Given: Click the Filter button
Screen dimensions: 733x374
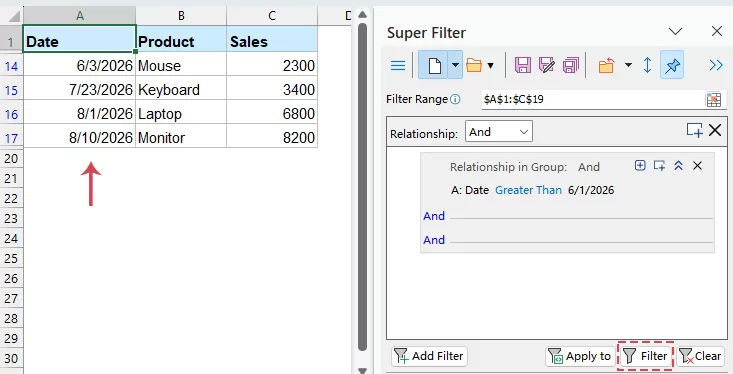Looking at the screenshot, I should (646, 356).
